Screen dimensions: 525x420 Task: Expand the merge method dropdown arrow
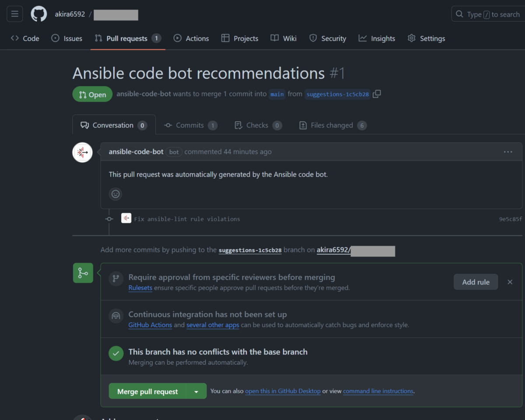(x=196, y=392)
